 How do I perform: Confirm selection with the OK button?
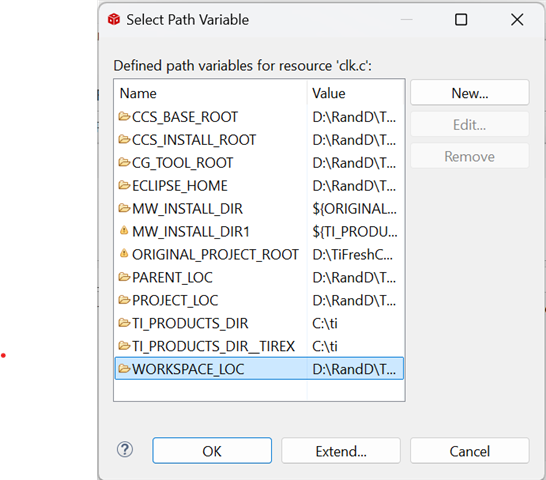pyautogui.click(x=212, y=451)
